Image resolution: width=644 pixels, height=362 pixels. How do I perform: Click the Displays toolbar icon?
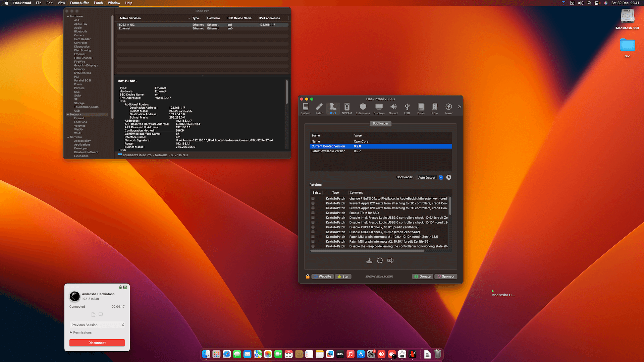379,109
